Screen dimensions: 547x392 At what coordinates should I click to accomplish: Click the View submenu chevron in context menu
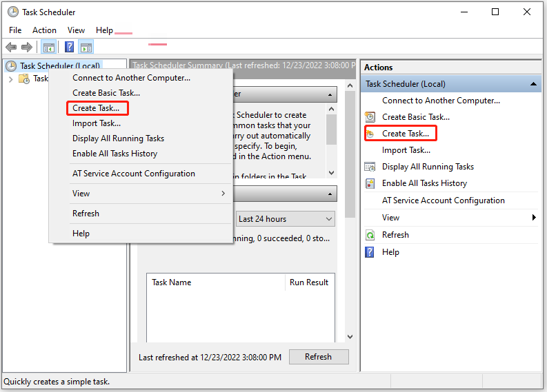(223, 194)
